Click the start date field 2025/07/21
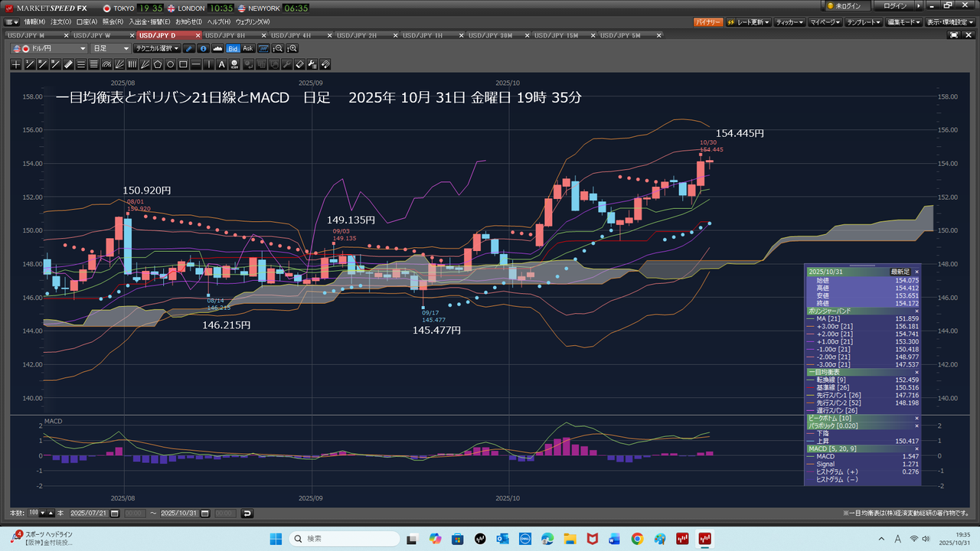980x551 pixels. coord(89,513)
